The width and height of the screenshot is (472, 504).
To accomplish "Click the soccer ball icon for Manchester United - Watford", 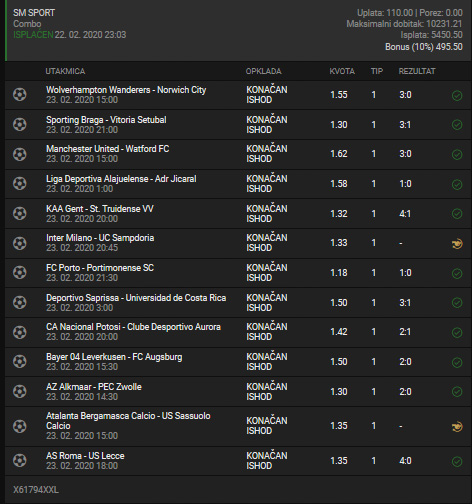I will pos(20,154).
